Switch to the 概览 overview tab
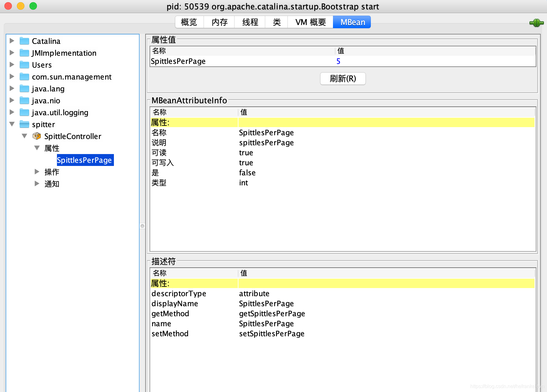547x392 pixels. 189,22
